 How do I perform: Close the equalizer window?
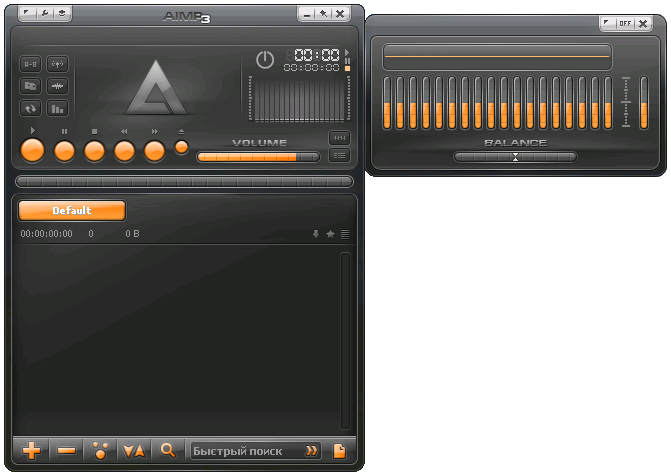pyautogui.click(x=643, y=24)
